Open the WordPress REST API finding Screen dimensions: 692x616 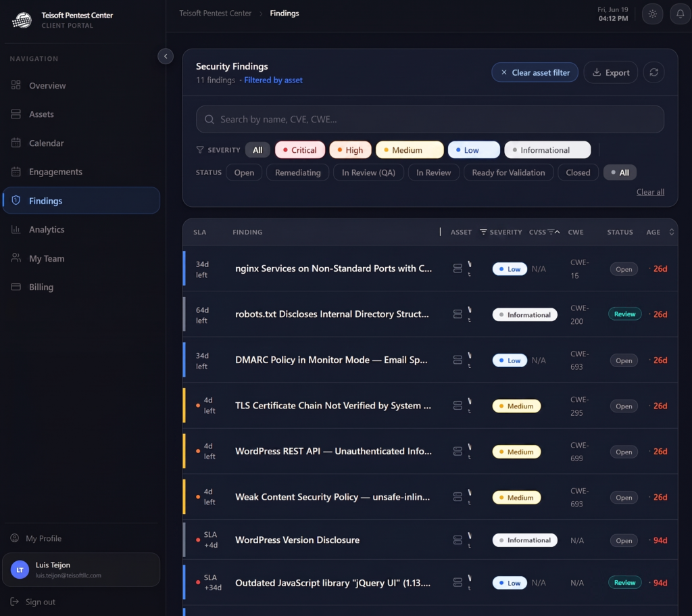[x=333, y=451]
